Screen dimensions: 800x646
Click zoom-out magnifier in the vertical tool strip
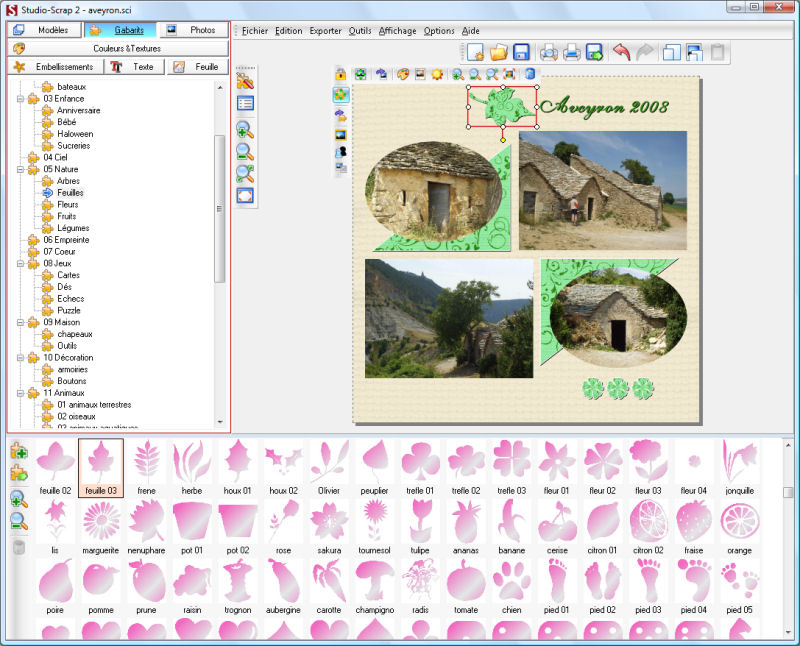click(245, 152)
